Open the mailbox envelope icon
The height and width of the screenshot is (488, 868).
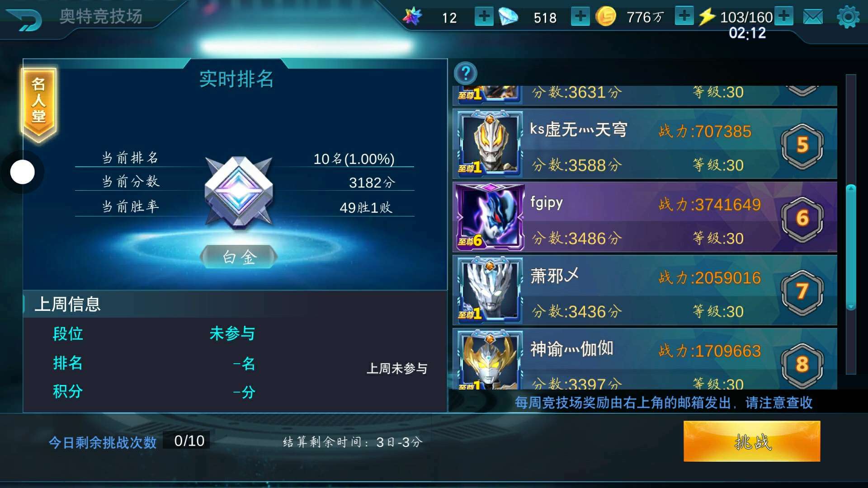[x=813, y=17]
